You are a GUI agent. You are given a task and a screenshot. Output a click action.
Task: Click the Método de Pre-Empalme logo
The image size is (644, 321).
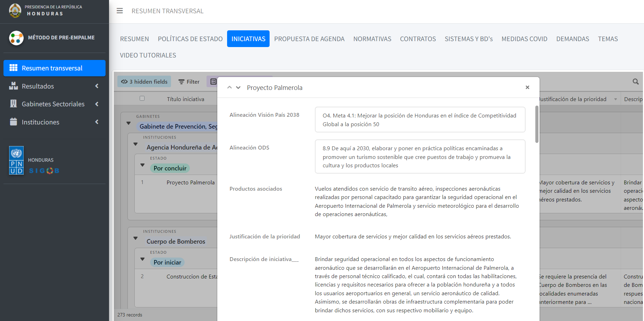pyautogui.click(x=16, y=38)
